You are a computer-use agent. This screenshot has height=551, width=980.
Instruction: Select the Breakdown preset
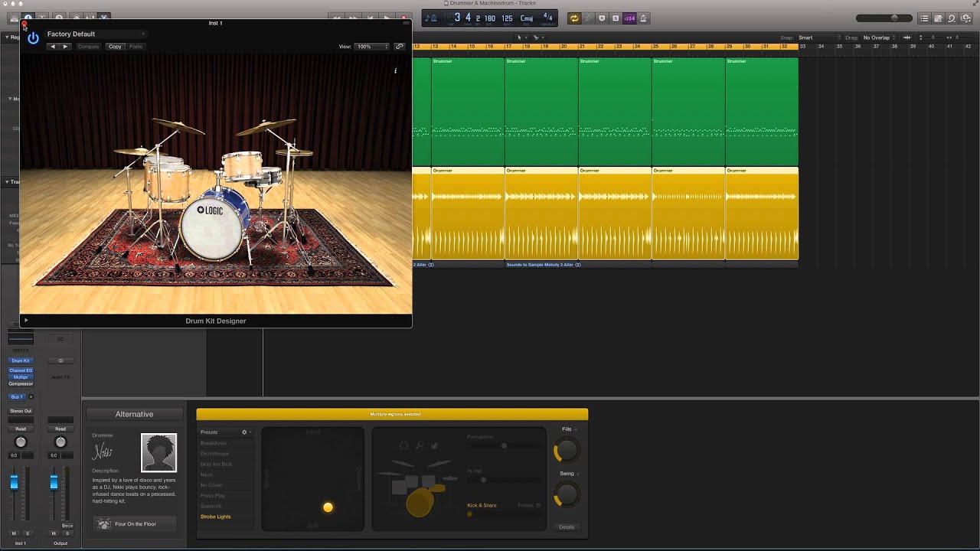(x=214, y=443)
